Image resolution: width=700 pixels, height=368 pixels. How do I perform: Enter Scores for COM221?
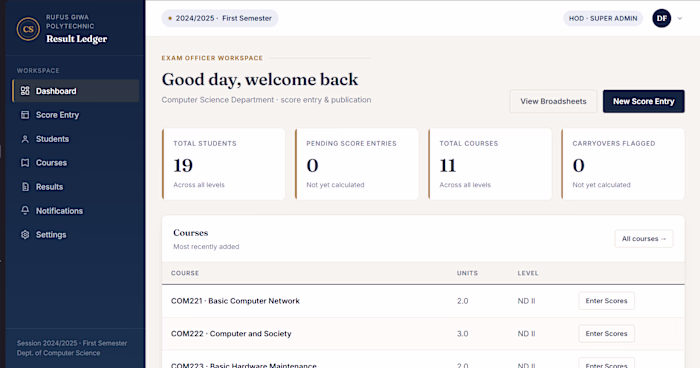click(x=606, y=301)
